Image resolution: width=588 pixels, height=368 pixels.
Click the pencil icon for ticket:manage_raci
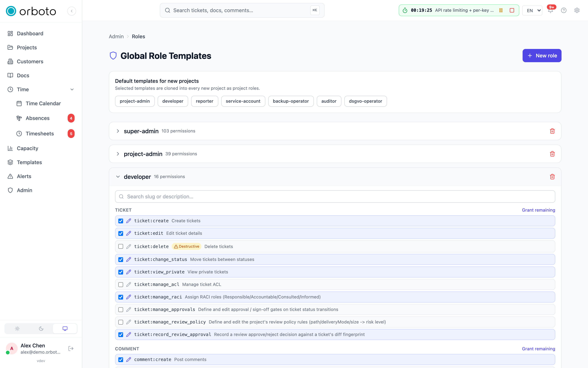pos(129,297)
